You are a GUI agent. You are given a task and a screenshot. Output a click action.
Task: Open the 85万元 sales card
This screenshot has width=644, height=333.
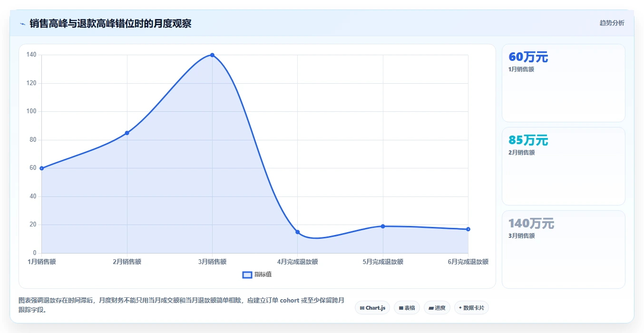[x=564, y=166]
